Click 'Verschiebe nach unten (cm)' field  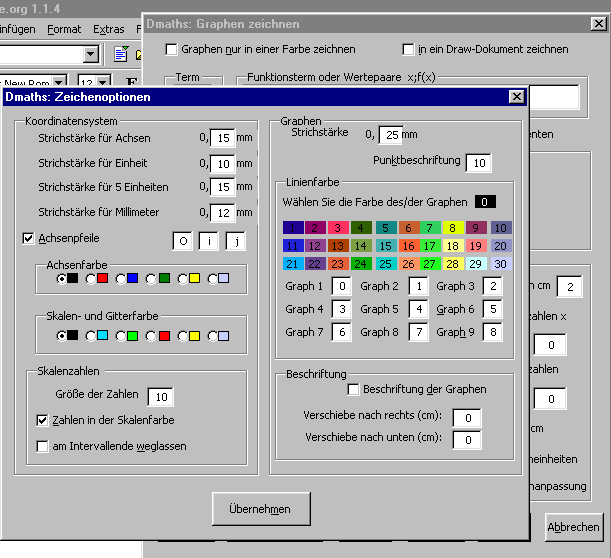coord(467,440)
